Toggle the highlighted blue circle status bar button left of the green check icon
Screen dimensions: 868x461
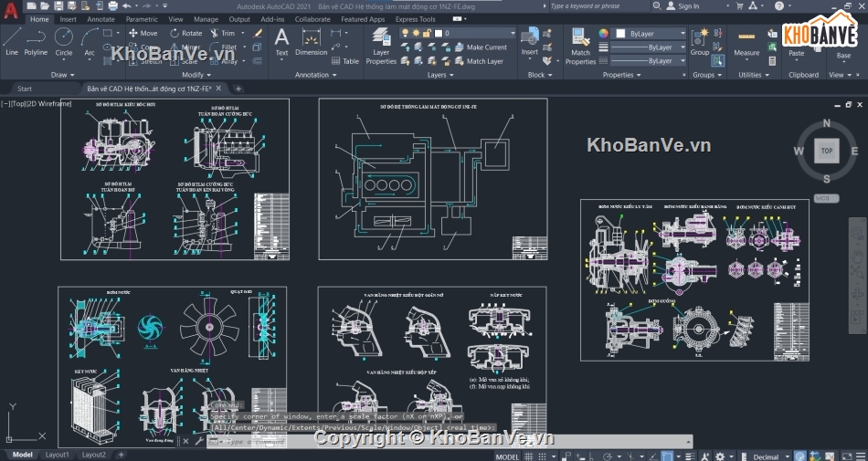799,456
